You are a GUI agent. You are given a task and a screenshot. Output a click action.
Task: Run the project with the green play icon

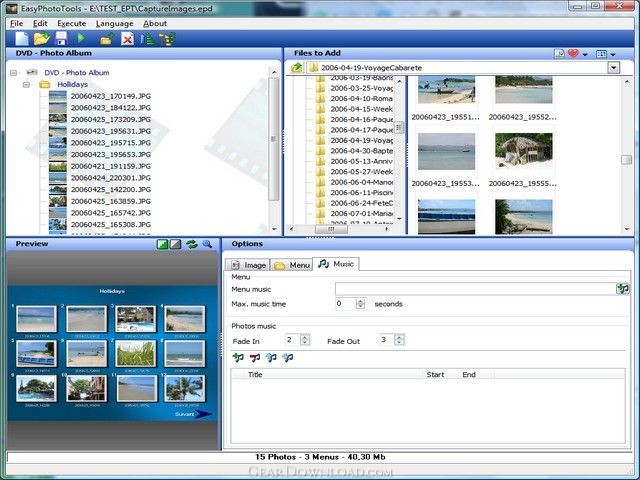pos(81,38)
